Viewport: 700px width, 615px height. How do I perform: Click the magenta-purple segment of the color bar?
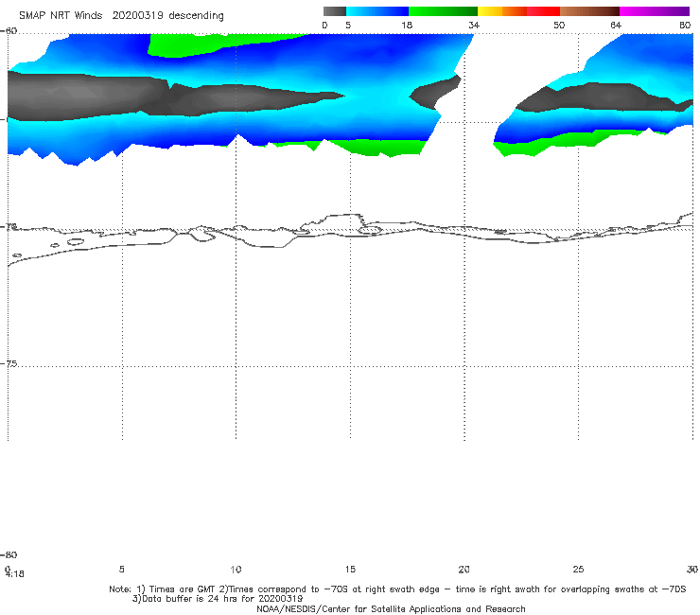655,11
